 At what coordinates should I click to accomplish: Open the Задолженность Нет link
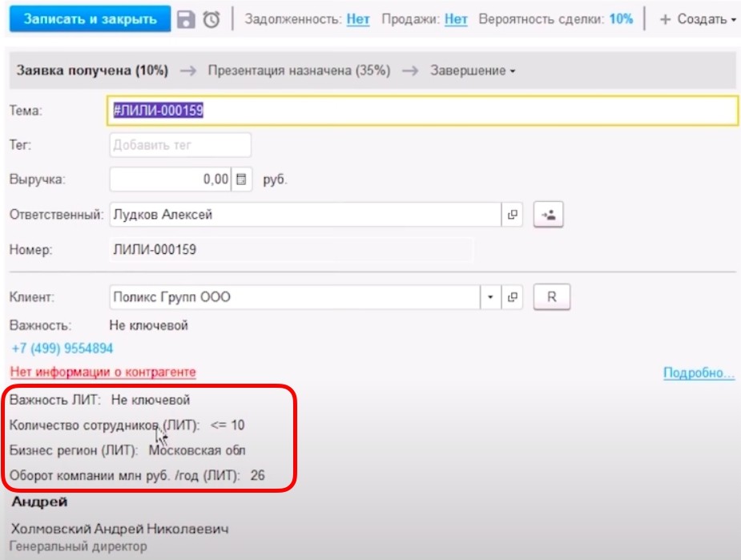(x=358, y=19)
